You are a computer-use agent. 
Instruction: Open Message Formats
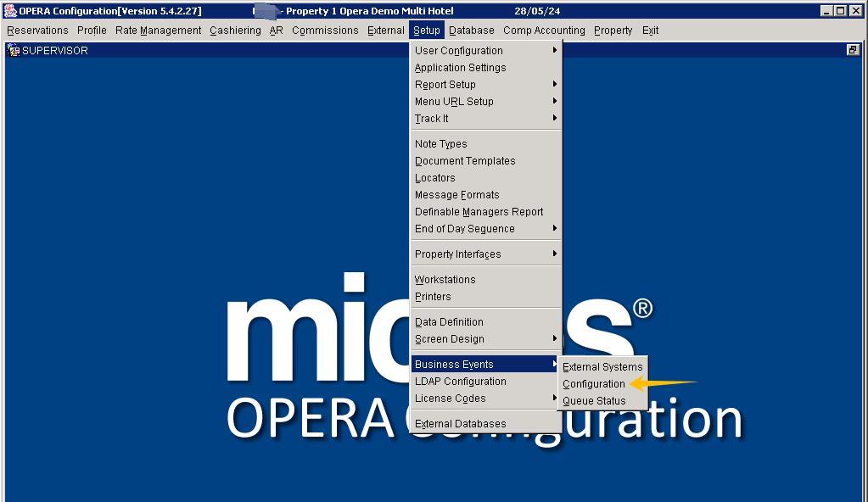(x=486, y=195)
